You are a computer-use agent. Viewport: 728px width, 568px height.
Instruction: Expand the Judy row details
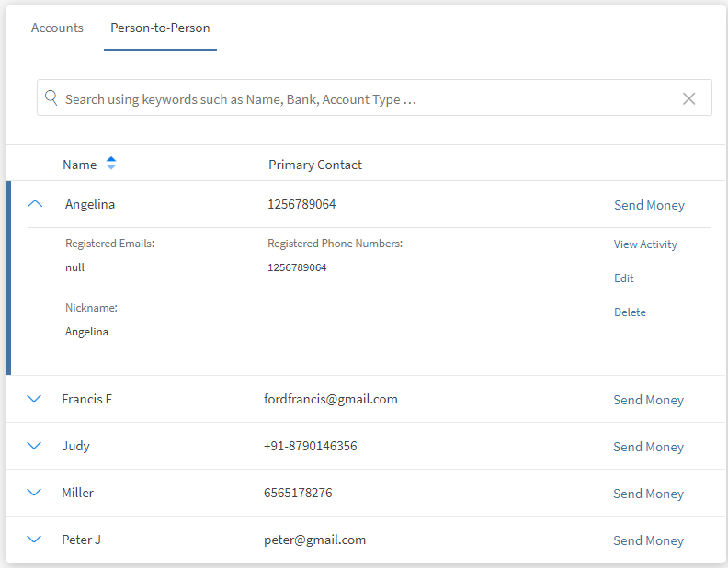pos(35,446)
